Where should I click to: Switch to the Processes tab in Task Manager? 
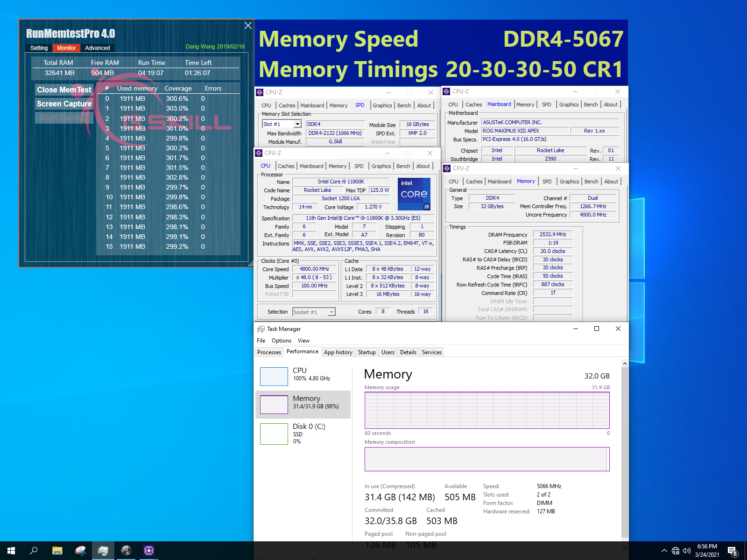click(x=268, y=352)
